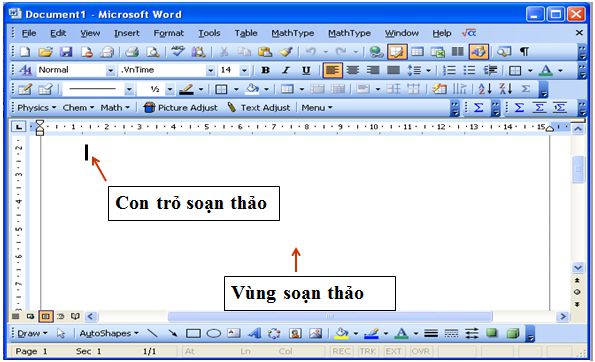Set paragraph alignment to left
The image size is (595, 362).
[x=332, y=70]
